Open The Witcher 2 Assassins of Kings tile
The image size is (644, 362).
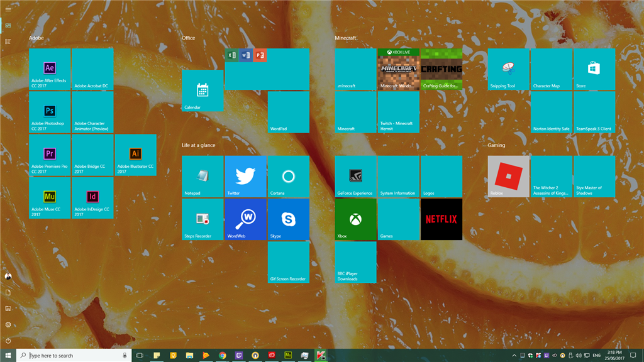[552, 177]
